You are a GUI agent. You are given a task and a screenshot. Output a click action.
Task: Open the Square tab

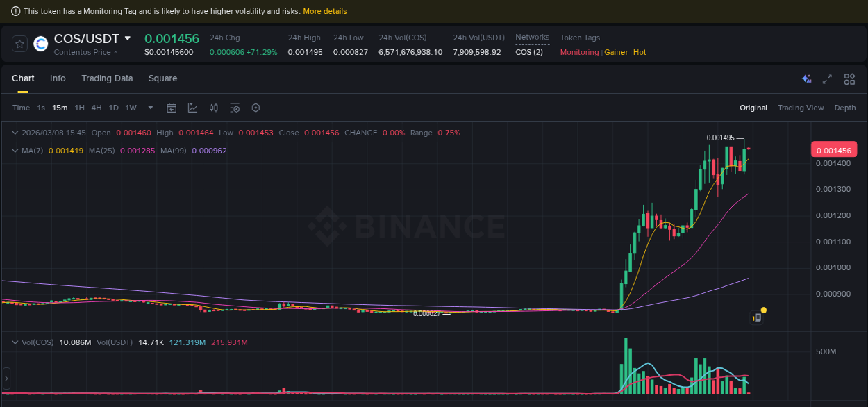(162, 78)
